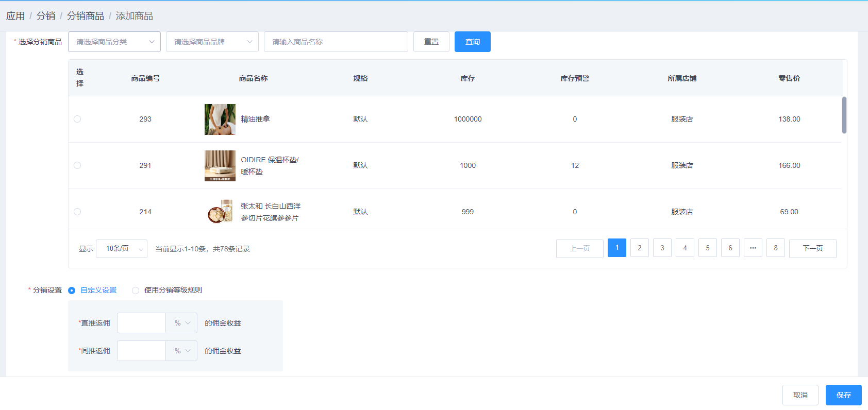Open the 10条/页 page size selector
The width and height of the screenshot is (868, 410).
[x=122, y=249]
